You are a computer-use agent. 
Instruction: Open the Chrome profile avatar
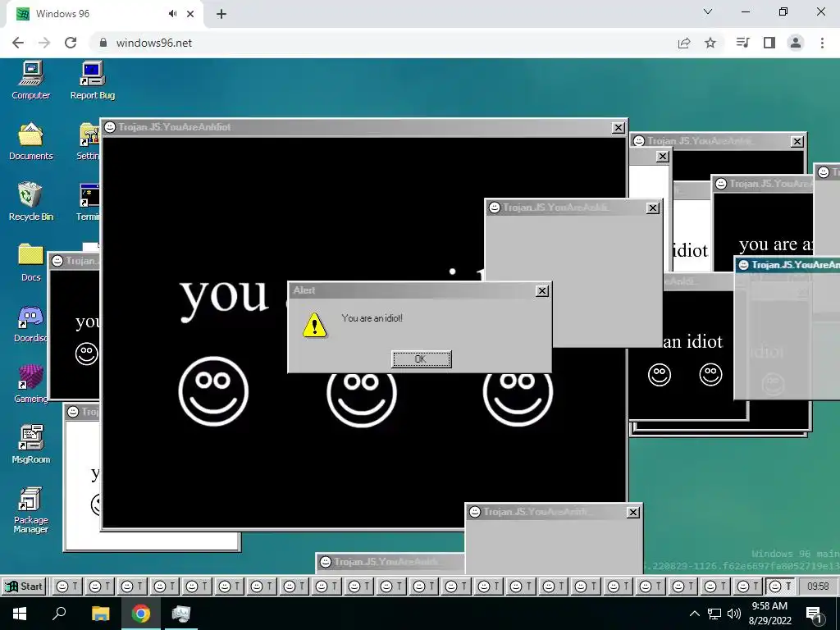coord(796,43)
